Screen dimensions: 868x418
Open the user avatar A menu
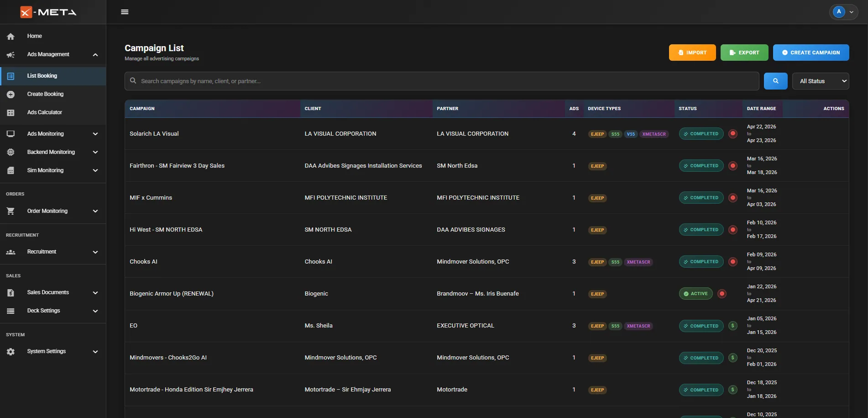[843, 12]
